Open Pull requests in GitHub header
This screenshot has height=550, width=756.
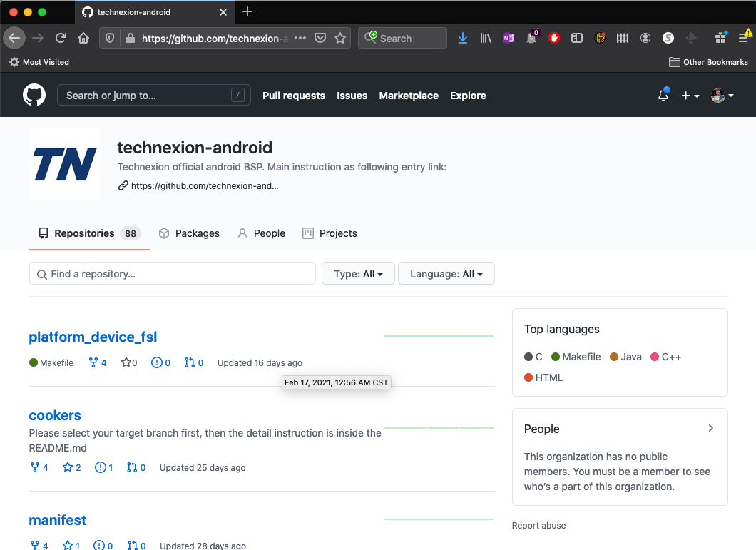click(294, 96)
